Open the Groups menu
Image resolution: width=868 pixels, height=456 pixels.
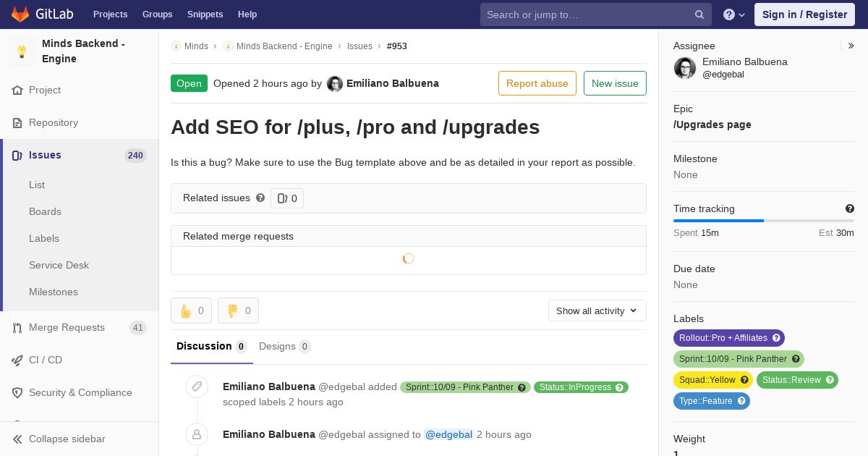pos(158,14)
